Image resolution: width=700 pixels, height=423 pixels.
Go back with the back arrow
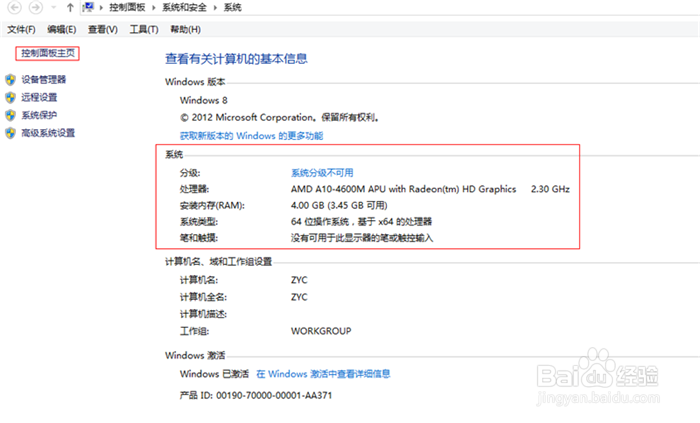tap(15, 7)
